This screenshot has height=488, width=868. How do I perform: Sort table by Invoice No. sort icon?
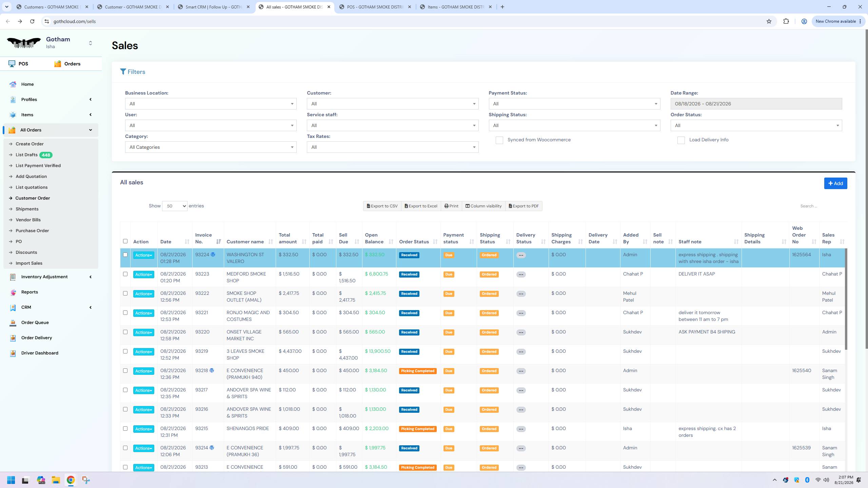(x=218, y=242)
